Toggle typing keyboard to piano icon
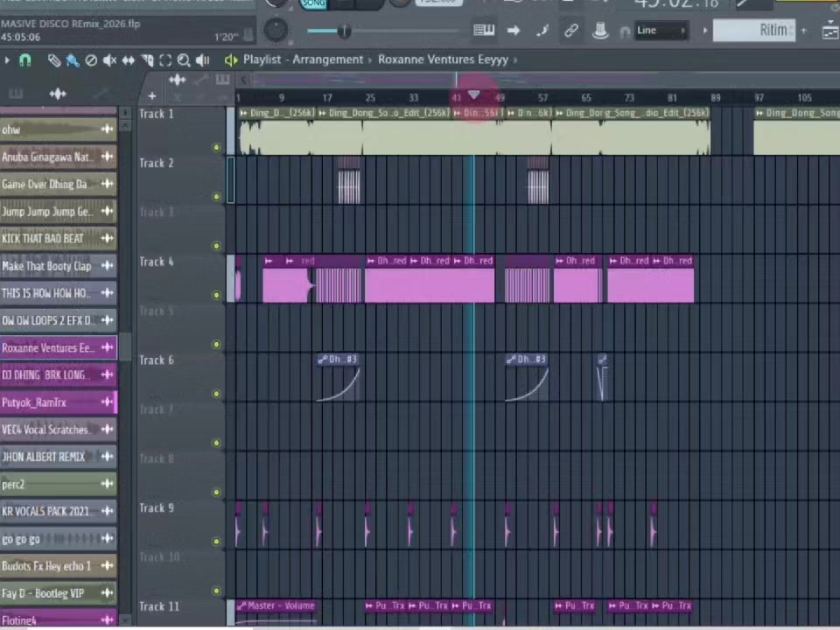This screenshot has height=630, width=840. pos(484,30)
